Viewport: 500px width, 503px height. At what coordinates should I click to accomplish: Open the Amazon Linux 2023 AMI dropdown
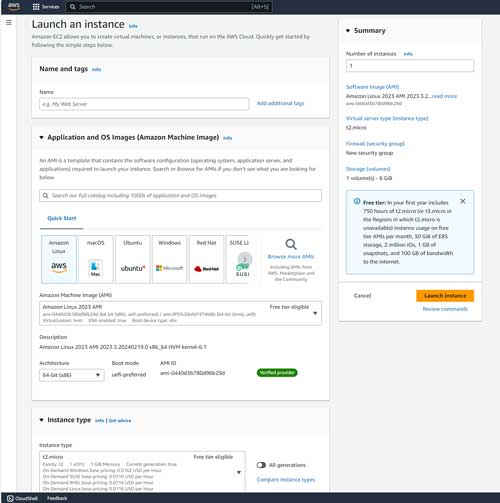[x=180, y=313]
